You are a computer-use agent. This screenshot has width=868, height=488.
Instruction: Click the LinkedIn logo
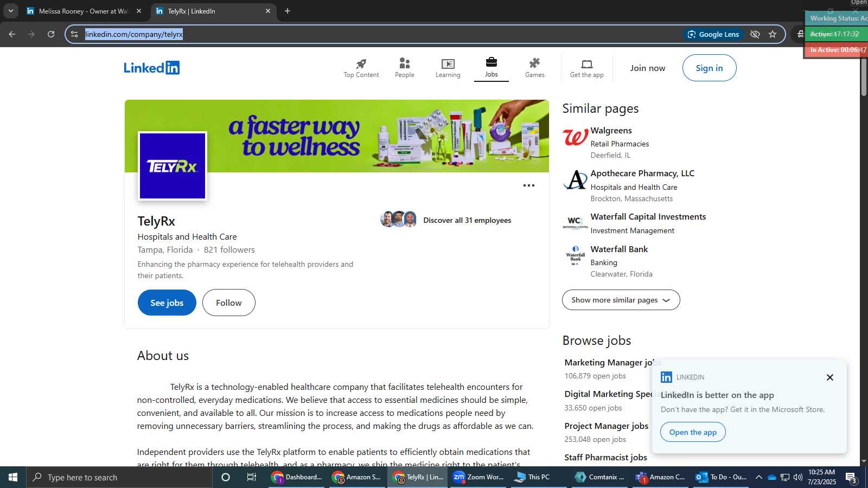152,68
